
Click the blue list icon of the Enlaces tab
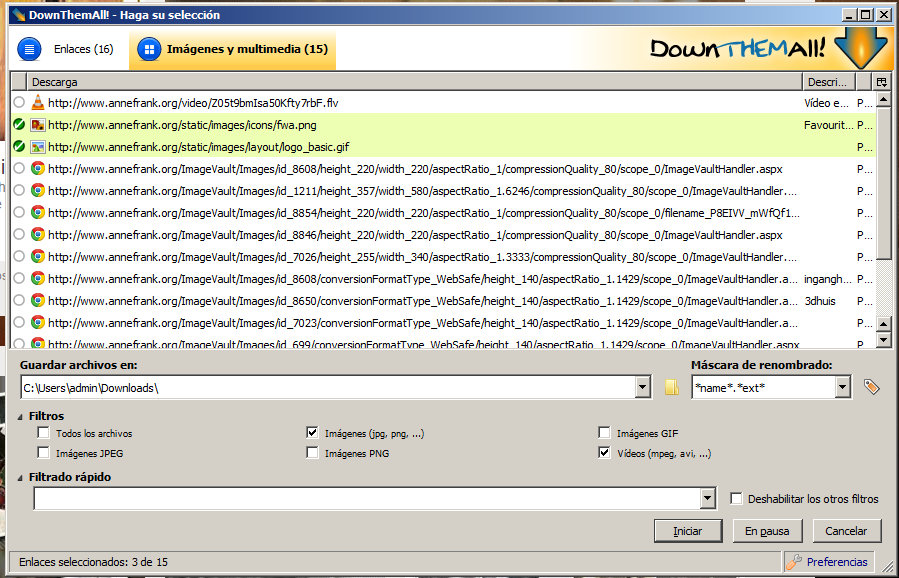(29, 49)
